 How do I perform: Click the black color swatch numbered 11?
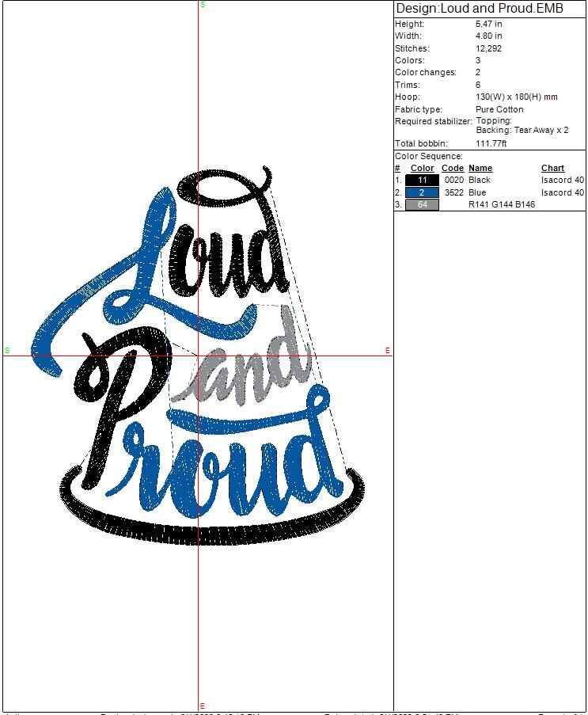point(422,181)
